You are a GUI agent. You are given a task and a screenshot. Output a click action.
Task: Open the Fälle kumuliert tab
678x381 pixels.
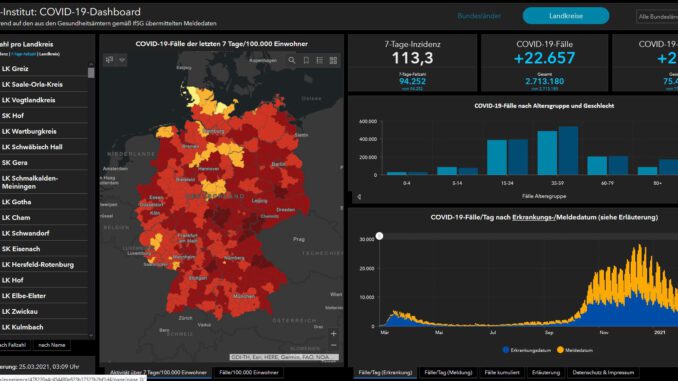click(x=502, y=372)
